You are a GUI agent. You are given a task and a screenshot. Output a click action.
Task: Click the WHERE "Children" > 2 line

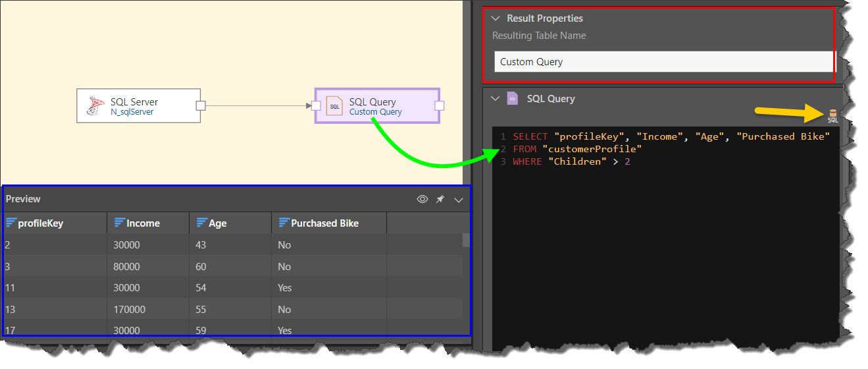[x=571, y=161]
